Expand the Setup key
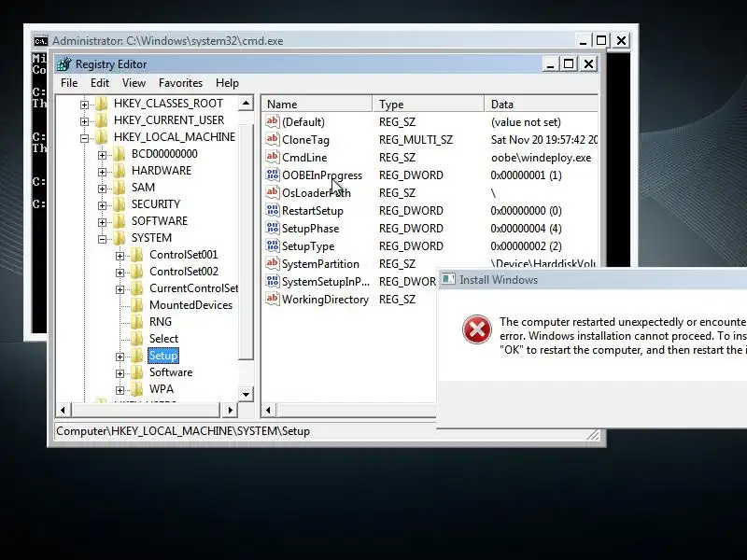Image resolution: width=747 pixels, height=560 pixels. pos(120,357)
